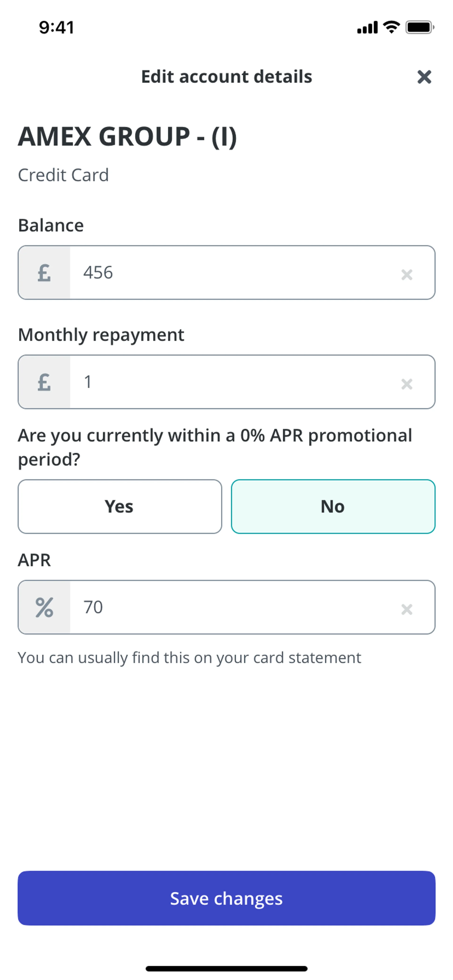Tap the home indicator bar
Image resolution: width=453 pixels, height=980 pixels.
click(226, 968)
